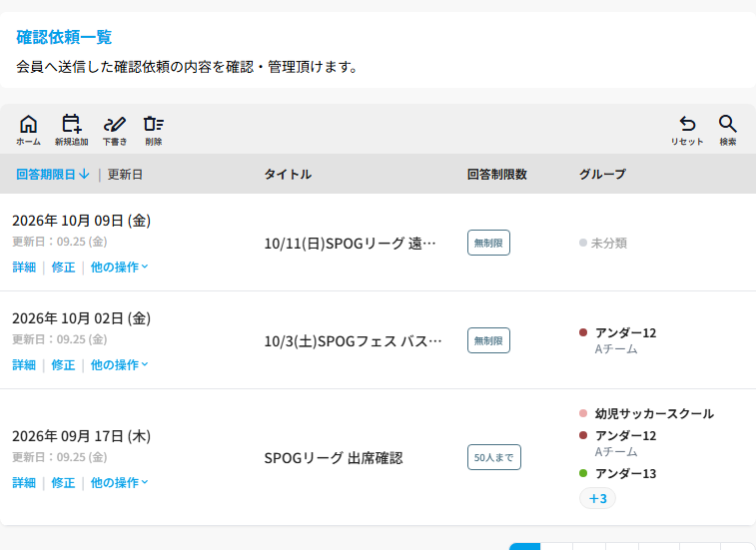
Task: Click the 50人まで limit badge
Action: pos(494,457)
